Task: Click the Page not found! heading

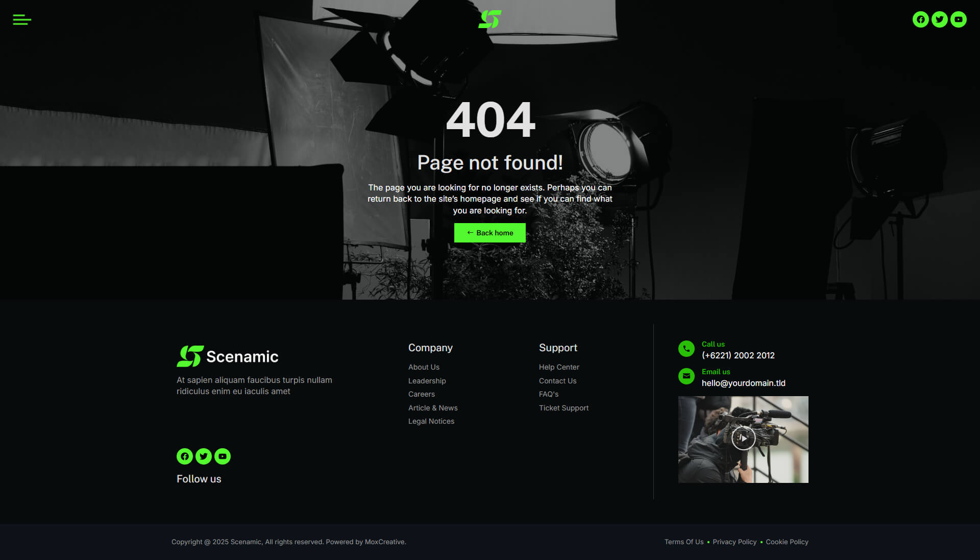Action: pos(490,162)
